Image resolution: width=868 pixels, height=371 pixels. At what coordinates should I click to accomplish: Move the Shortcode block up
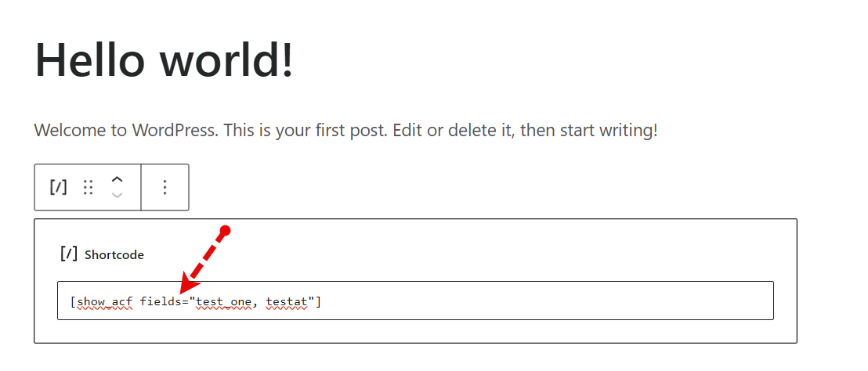118,179
